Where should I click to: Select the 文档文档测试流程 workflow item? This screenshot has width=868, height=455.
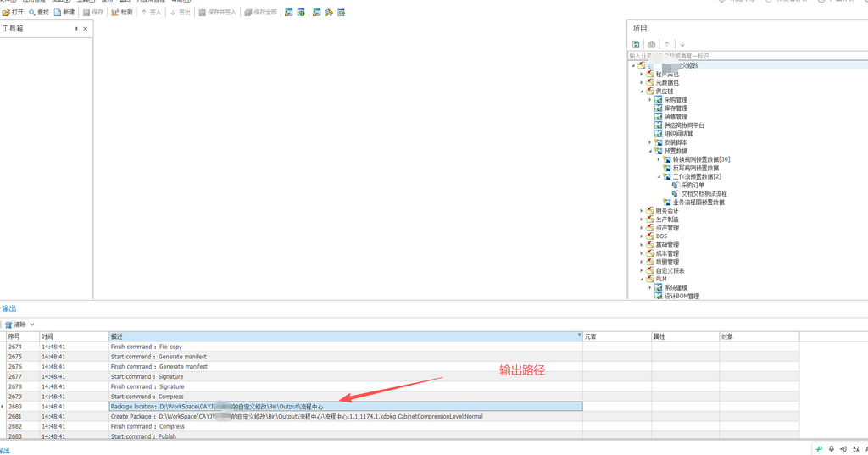click(704, 194)
